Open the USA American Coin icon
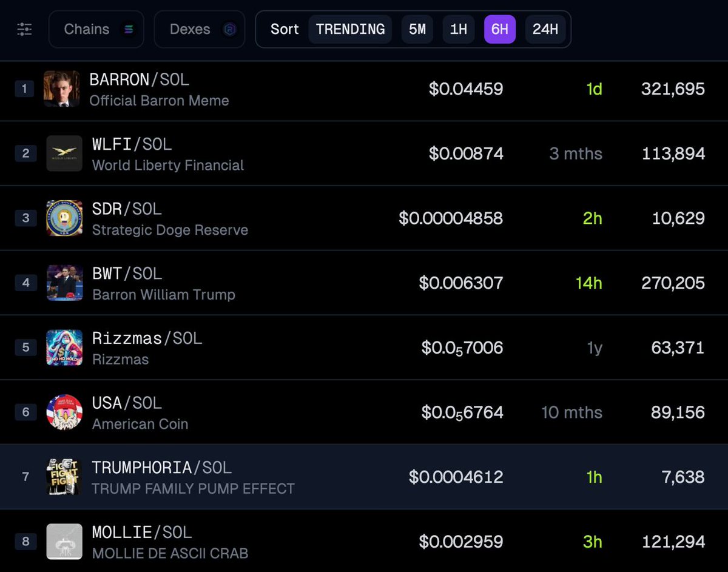 64,412
